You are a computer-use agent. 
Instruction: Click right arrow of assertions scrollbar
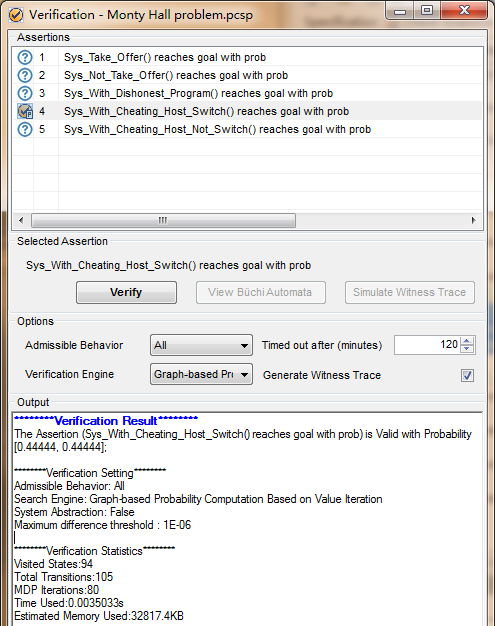(474, 220)
